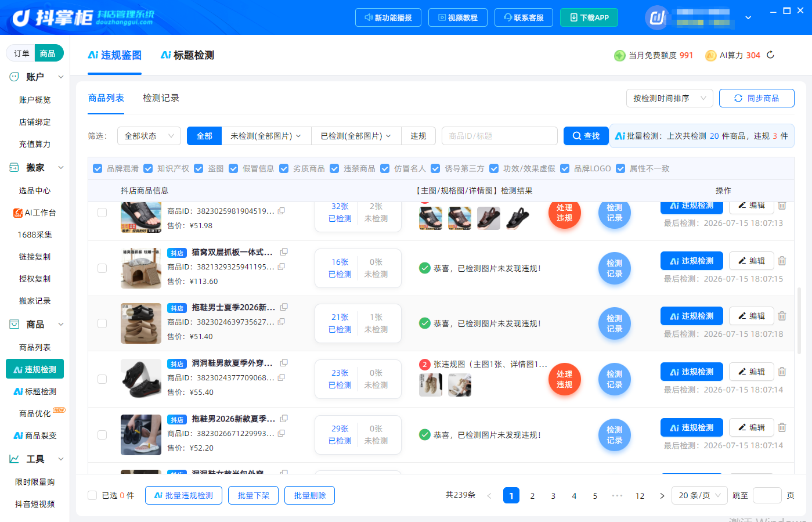This screenshot has height=522, width=812.
Task: Open the AI 标题检测 top tab
Action: click(187, 55)
